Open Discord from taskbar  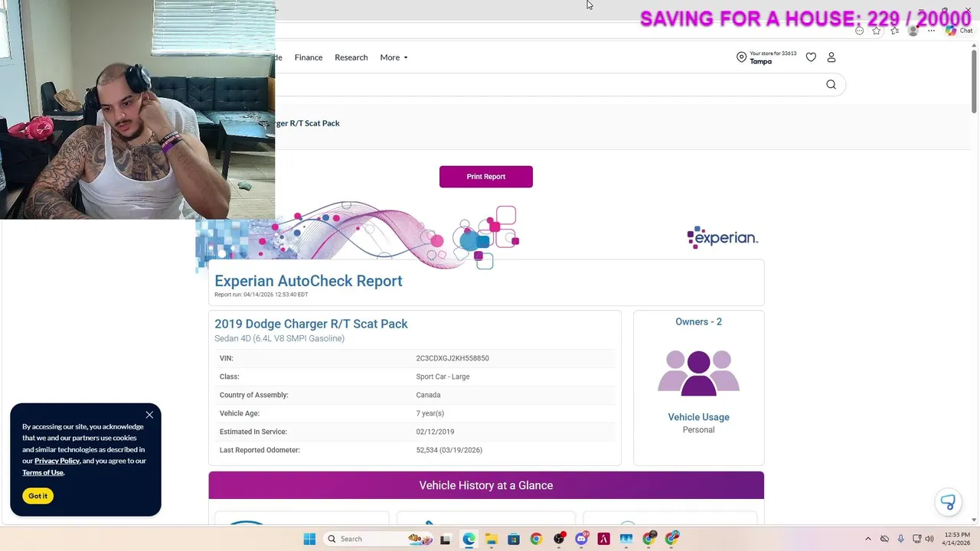point(581,539)
